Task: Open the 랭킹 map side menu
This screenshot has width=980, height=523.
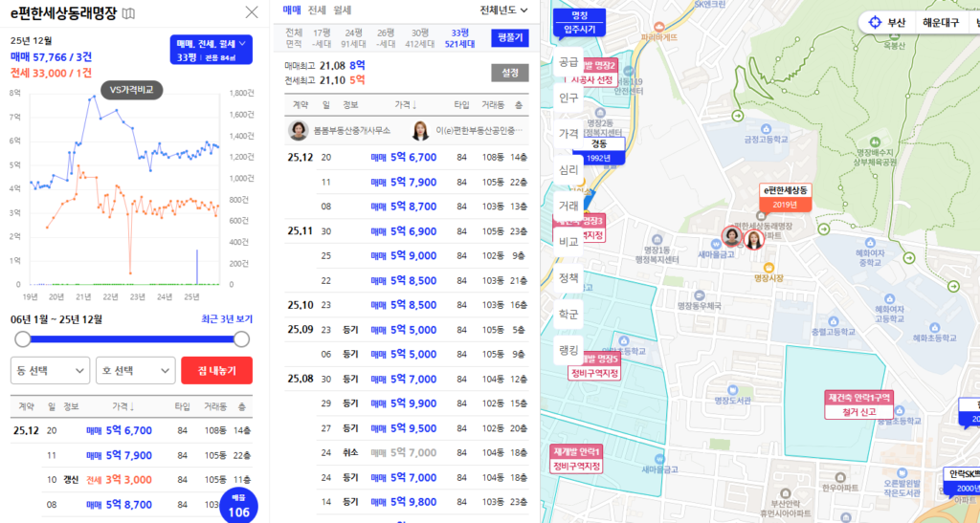Action: click(x=568, y=350)
